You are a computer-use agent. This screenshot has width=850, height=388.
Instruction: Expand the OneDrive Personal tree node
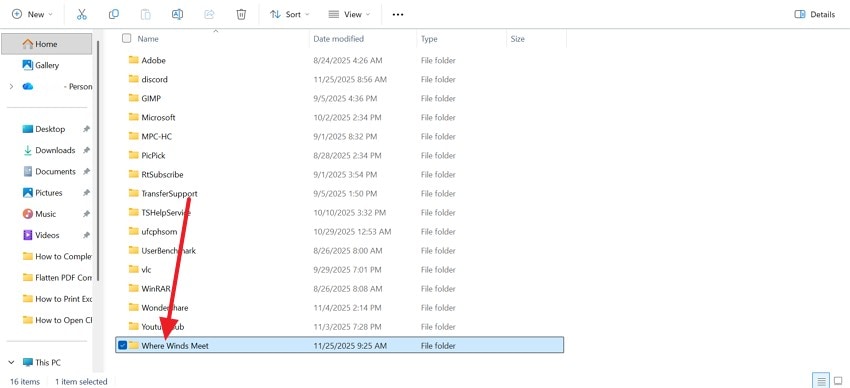coord(11,86)
